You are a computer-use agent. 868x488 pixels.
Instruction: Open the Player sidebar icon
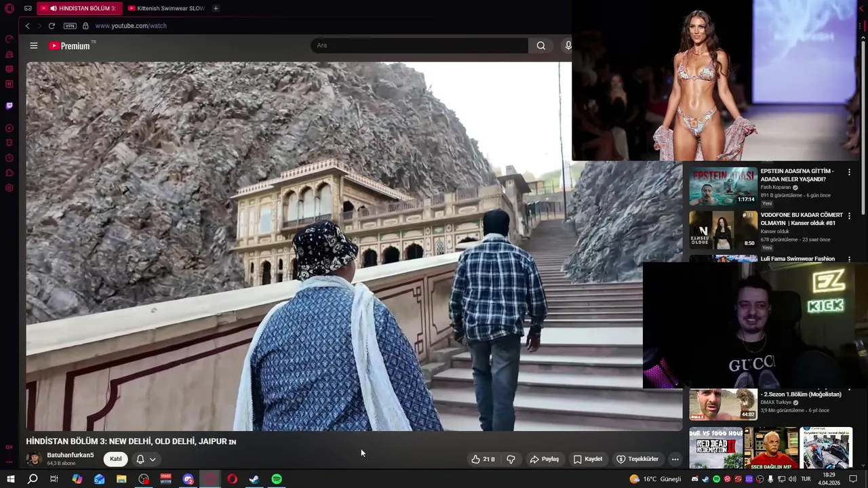(x=9, y=128)
